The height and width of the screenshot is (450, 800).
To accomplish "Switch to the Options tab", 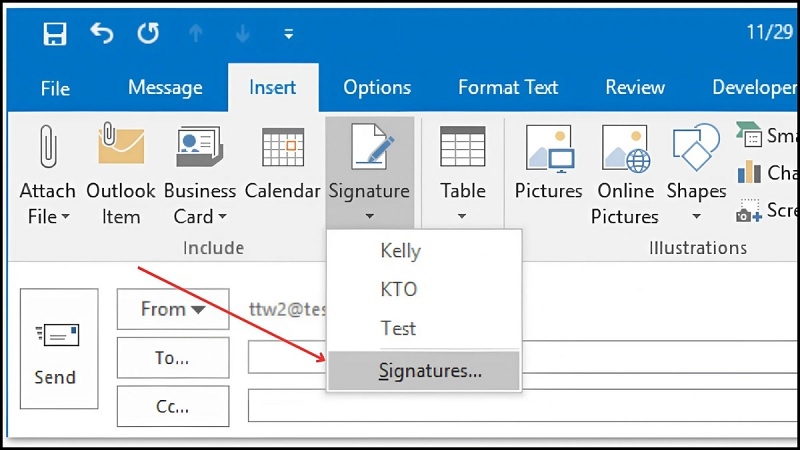I will click(377, 88).
